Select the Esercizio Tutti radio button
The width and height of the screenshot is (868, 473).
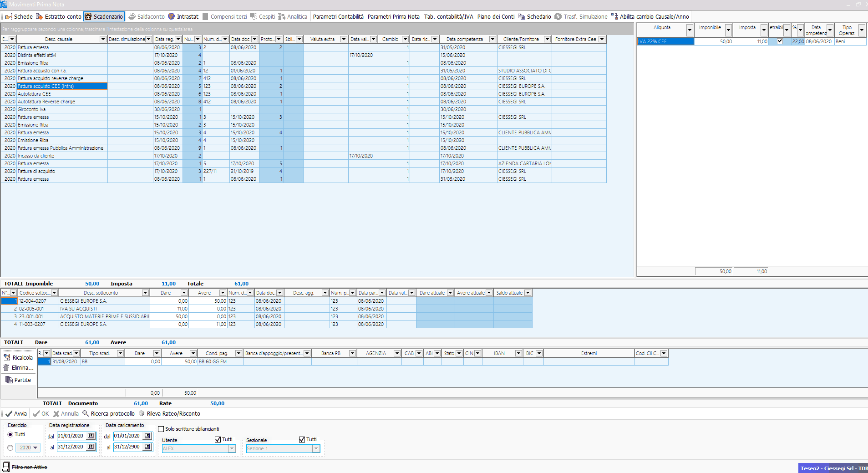click(10, 434)
